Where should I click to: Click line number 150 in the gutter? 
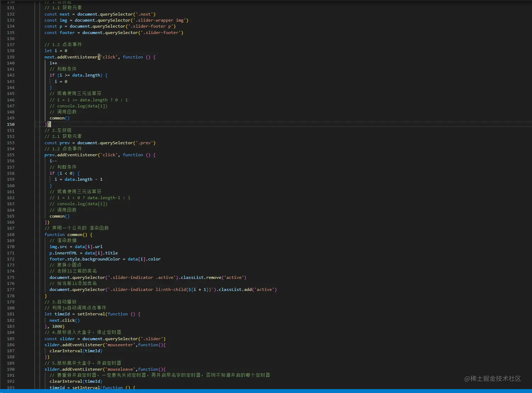coord(11,124)
